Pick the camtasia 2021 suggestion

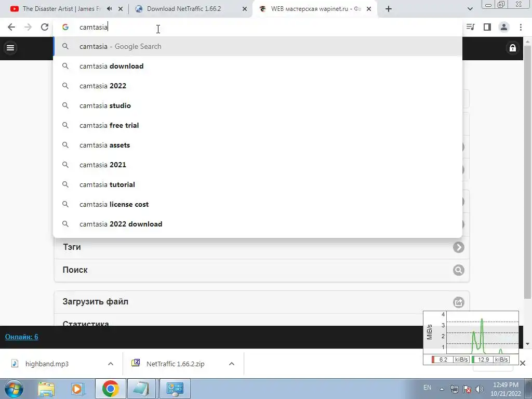coord(258,165)
